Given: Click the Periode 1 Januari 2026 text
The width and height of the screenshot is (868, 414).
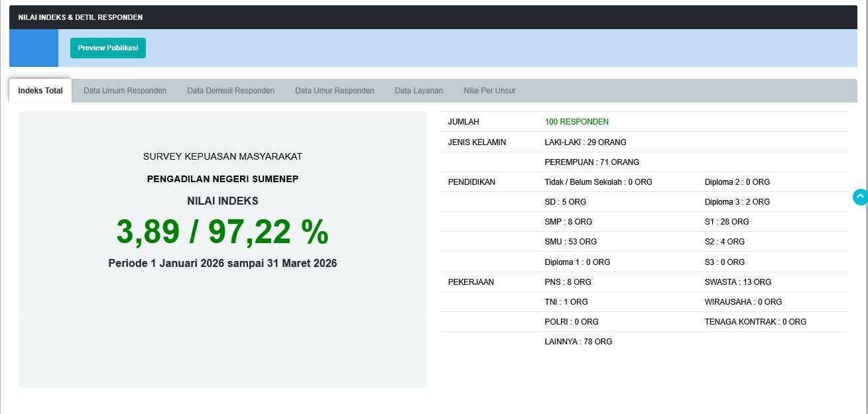Looking at the screenshot, I should point(223,263).
